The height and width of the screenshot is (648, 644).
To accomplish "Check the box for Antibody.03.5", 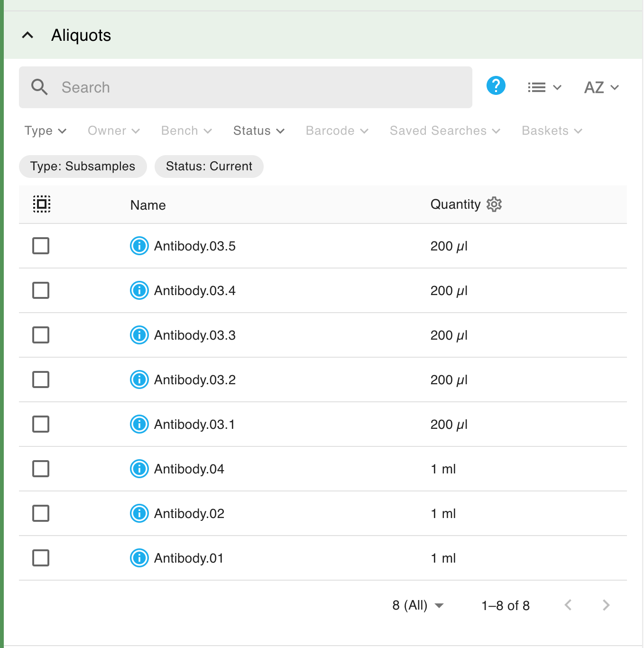I will tap(41, 246).
